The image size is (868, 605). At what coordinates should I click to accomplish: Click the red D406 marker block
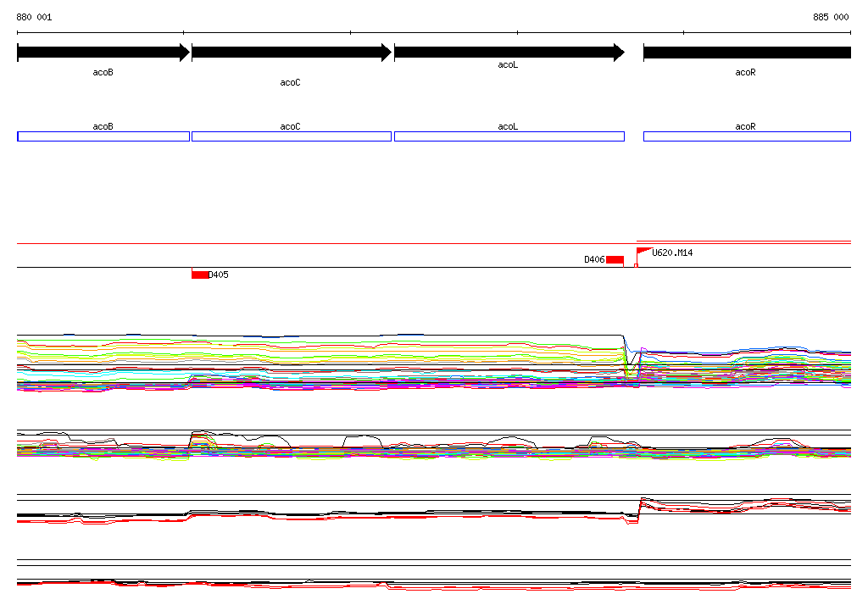pyautogui.click(x=615, y=259)
